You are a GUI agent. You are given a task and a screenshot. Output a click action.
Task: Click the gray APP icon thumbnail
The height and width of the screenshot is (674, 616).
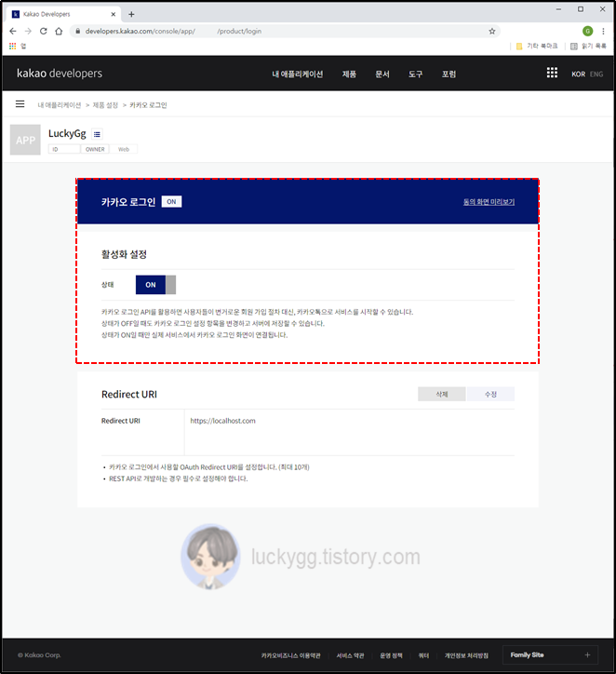coord(25,140)
